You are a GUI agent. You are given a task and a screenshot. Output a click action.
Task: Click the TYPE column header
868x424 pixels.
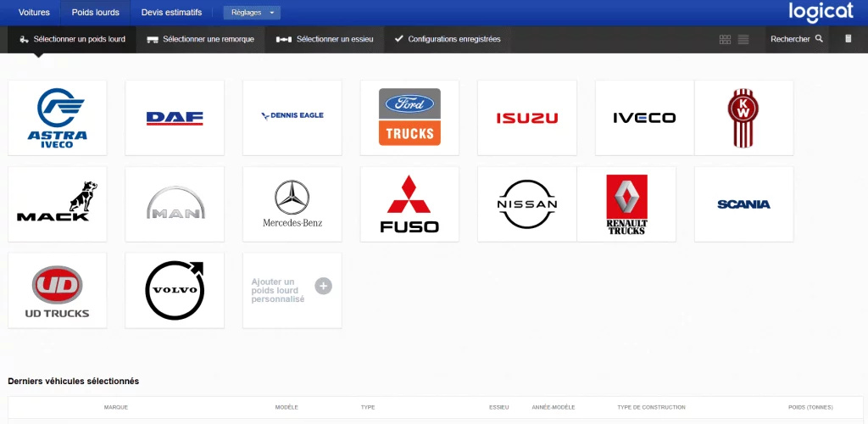(368, 407)
